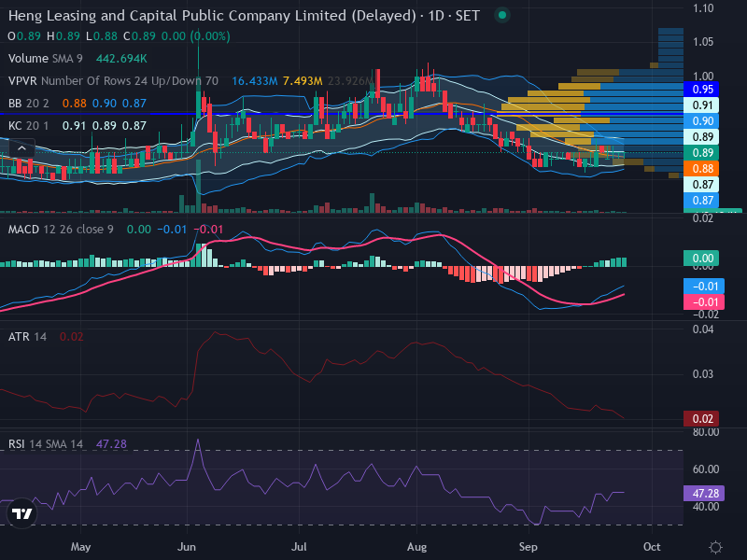Click the RSI 14 SMA 14 legend

point(45,444)
